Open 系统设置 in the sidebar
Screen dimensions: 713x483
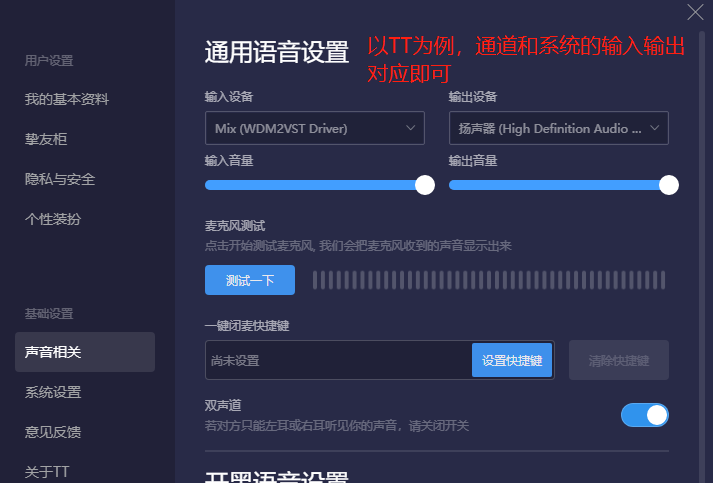(x=53, y=392)
